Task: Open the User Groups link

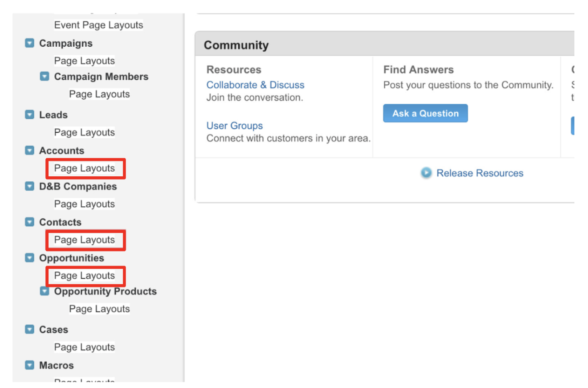Action: 235,126
